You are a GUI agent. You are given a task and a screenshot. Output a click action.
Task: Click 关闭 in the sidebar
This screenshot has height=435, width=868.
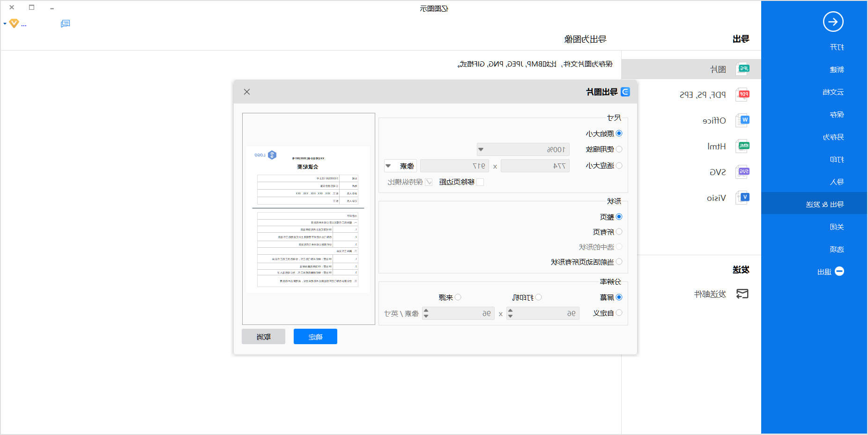point(837,227)
